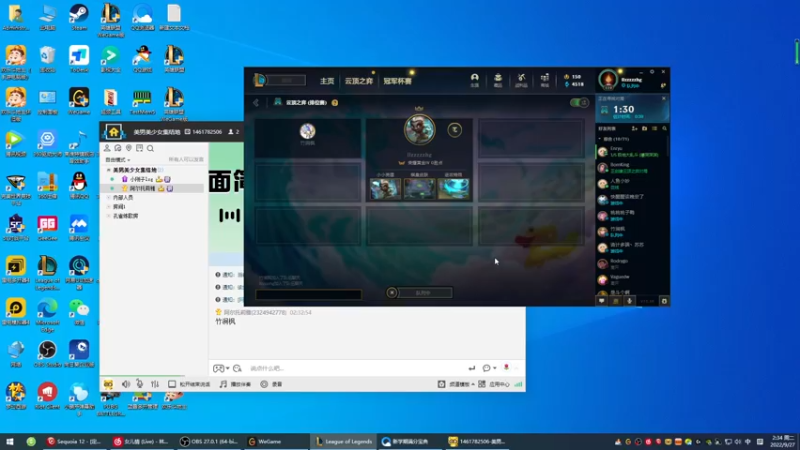Click the location pin icon in YY toolbar

129,148
